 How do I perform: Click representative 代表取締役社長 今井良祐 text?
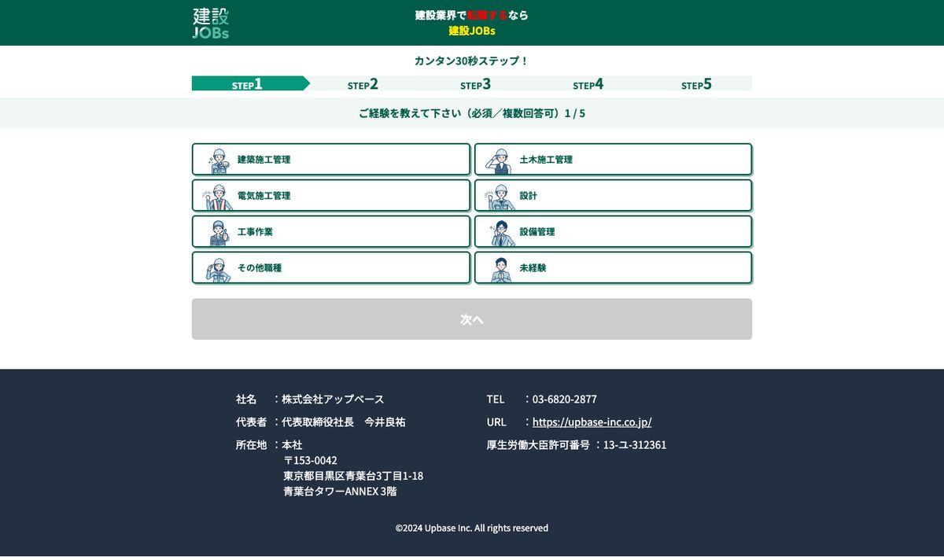pyautogui.click(x=344, y=422)
